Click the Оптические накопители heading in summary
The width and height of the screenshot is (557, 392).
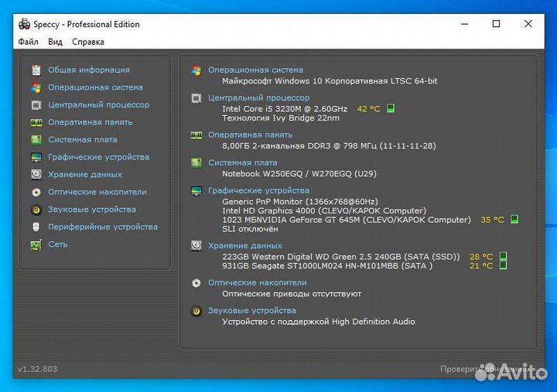(x=257, y=283)
